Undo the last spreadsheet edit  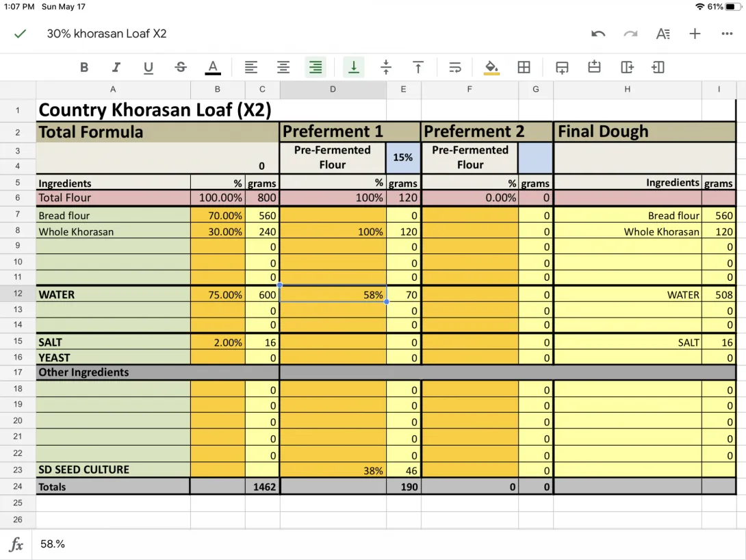click(x=597, y=33)
